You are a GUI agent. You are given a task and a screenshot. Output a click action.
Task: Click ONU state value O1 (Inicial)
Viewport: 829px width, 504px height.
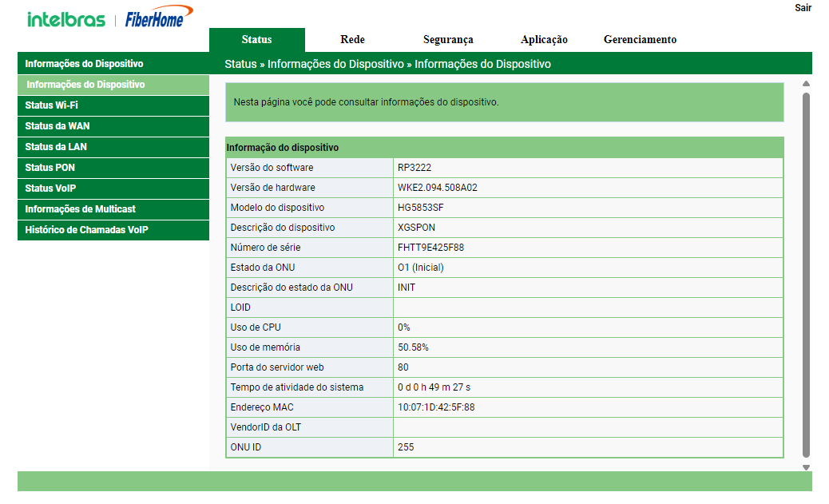tap(420, 268)
